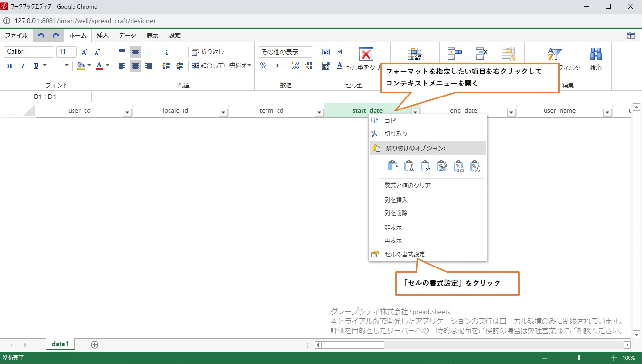This screenshot has width=642, height=364.
Task: Choose 列を挿入 from the context menu
Action: (x=396, y=200)
